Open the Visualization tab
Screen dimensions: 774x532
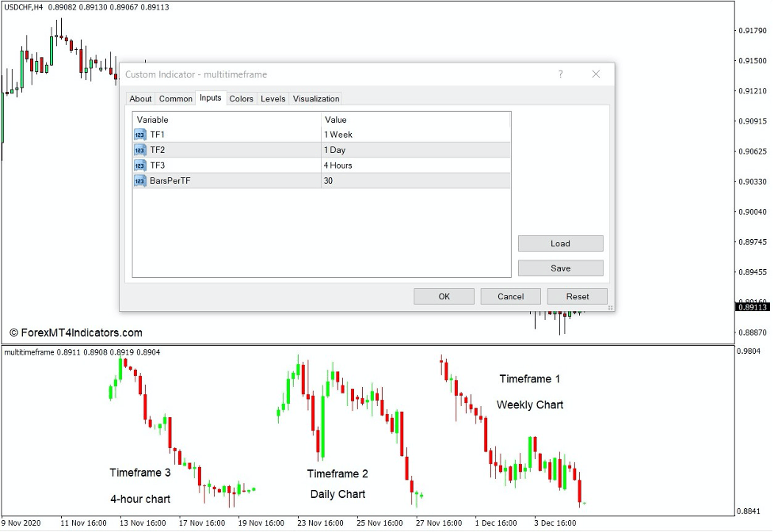(315, 98)
